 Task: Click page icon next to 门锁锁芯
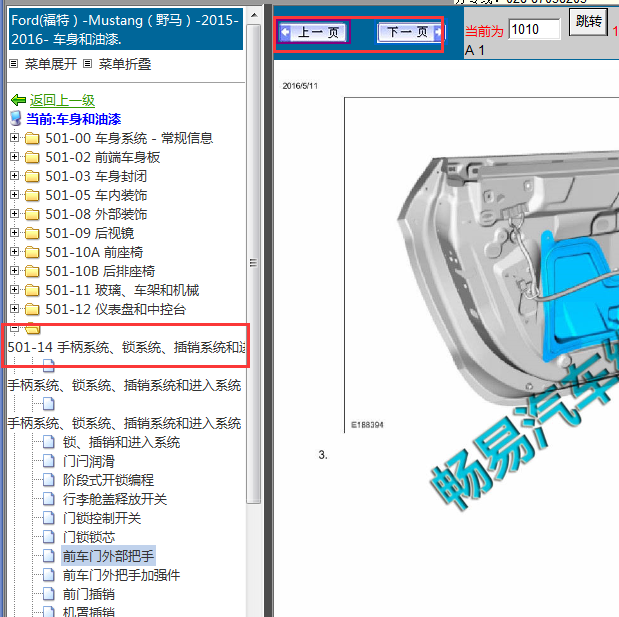pyautogui.click(x=49, y=536)
